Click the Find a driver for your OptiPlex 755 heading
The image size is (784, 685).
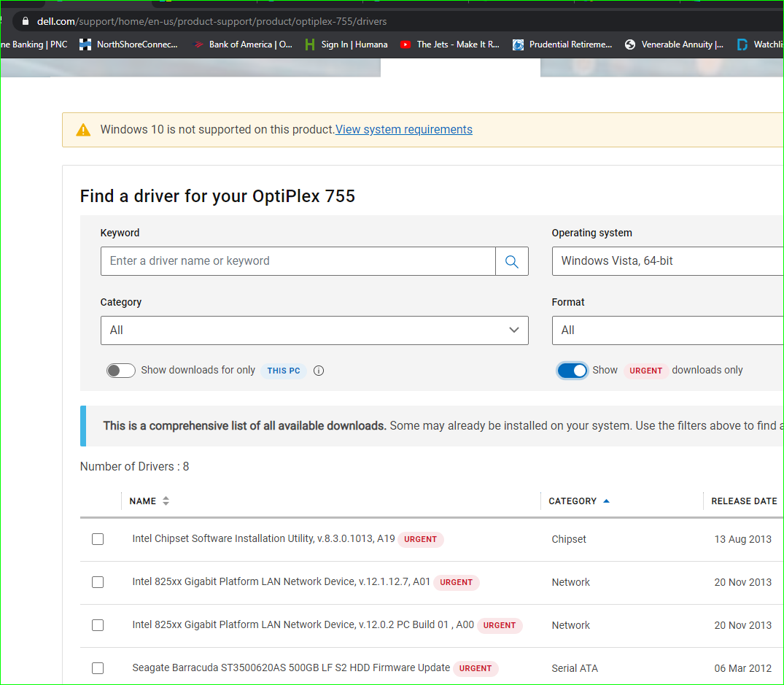217,196
